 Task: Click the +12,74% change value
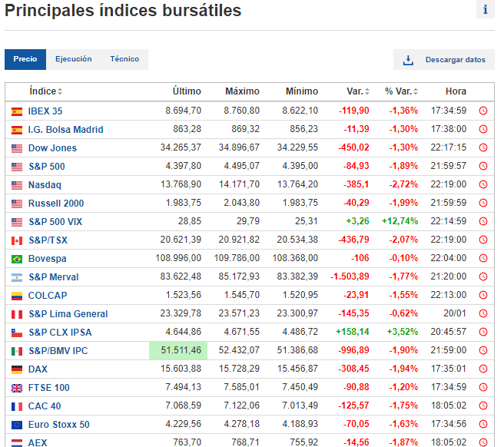coord(400,221)
